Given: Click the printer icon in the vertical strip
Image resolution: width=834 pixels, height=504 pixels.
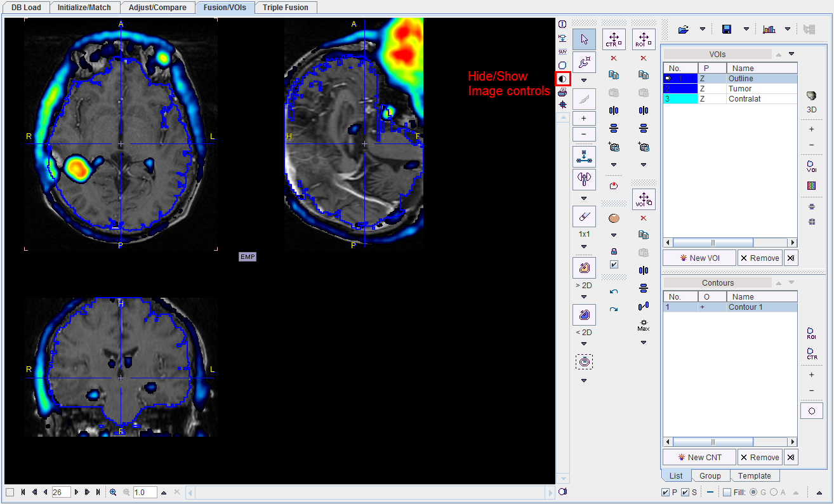Looking at the screenshot, I should click(562, 93).
